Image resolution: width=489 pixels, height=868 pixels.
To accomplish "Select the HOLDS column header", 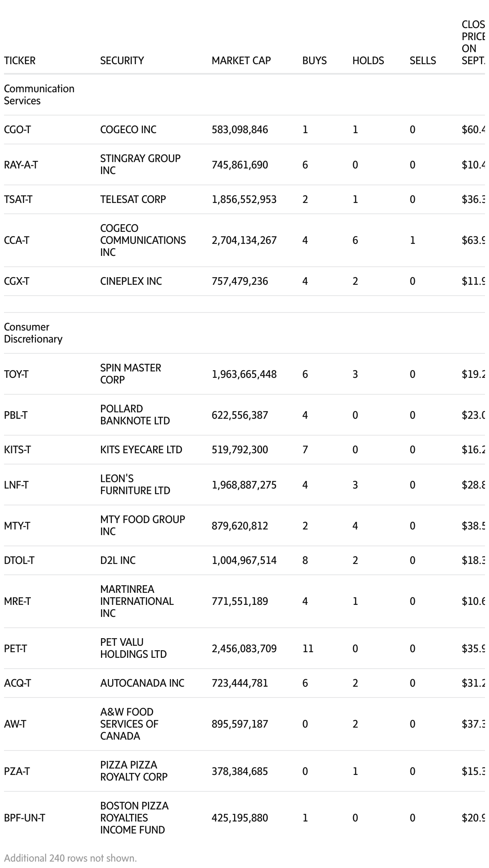I will click(368, 61).
